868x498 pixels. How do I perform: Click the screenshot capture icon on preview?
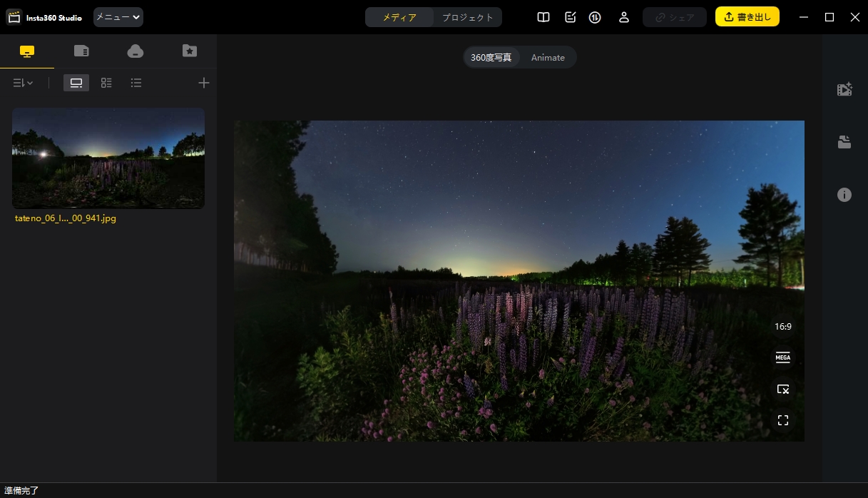tap(783, 389)
